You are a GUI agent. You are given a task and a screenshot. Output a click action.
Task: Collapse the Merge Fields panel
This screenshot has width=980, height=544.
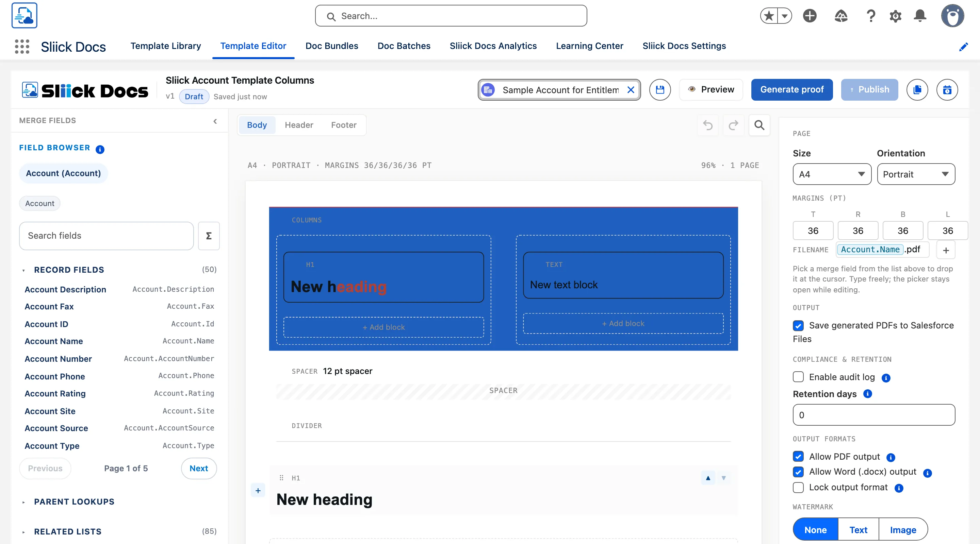[215, 121]
